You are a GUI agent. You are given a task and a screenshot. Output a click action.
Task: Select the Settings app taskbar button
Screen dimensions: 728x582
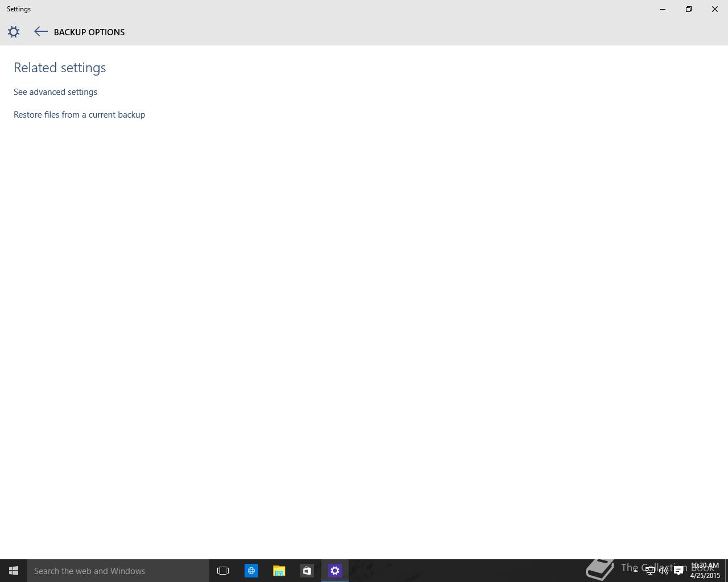point(335,571)
